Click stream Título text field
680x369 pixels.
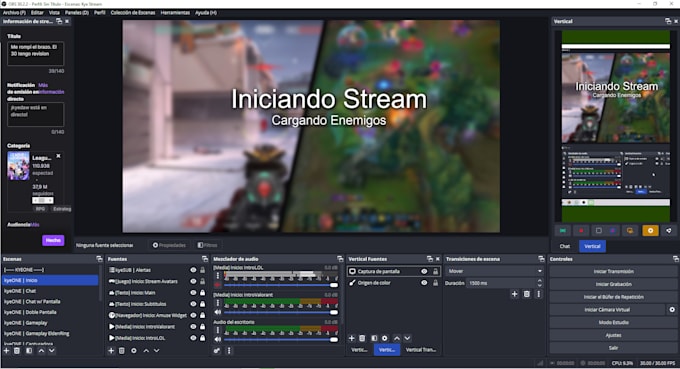tap(36, 53)
